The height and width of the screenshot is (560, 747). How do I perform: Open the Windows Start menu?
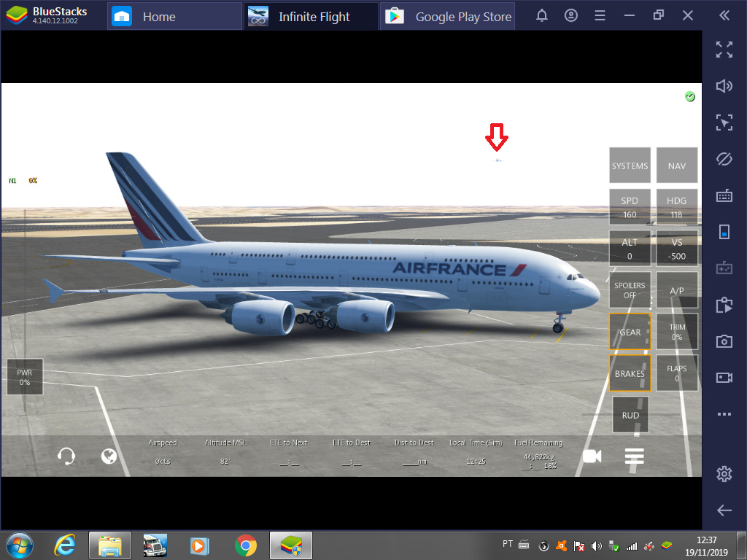(x=19, y=545)
